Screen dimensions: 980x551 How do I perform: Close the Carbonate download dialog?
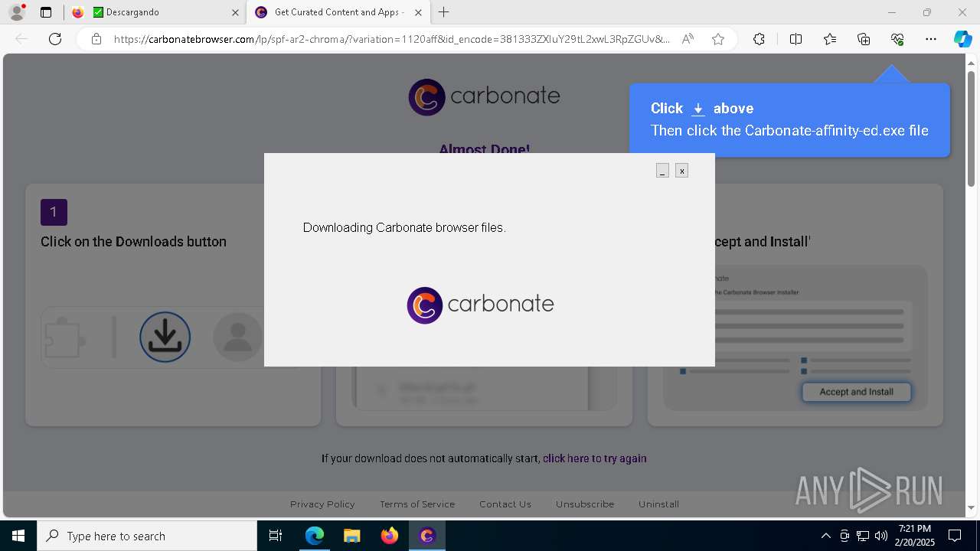(x=681, y=171)
